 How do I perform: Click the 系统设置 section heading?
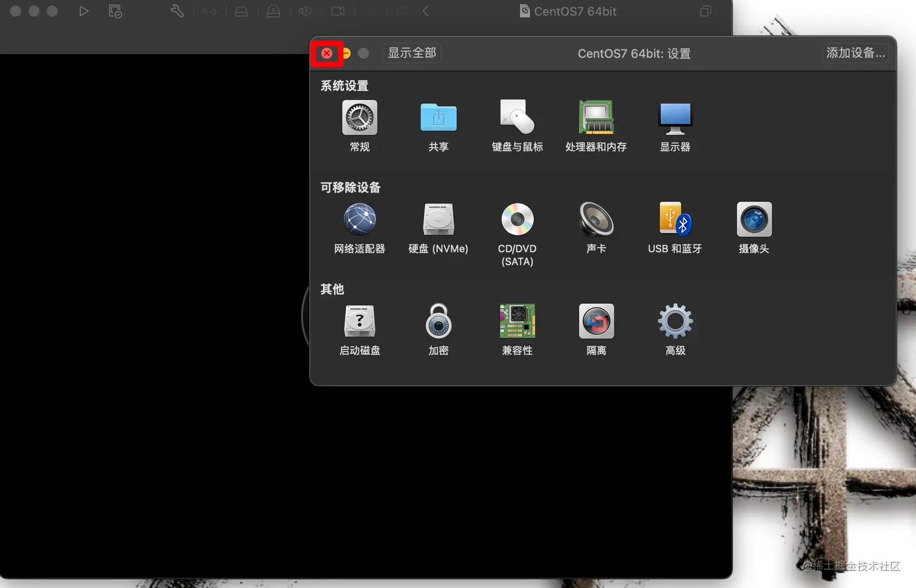(344, 85)
